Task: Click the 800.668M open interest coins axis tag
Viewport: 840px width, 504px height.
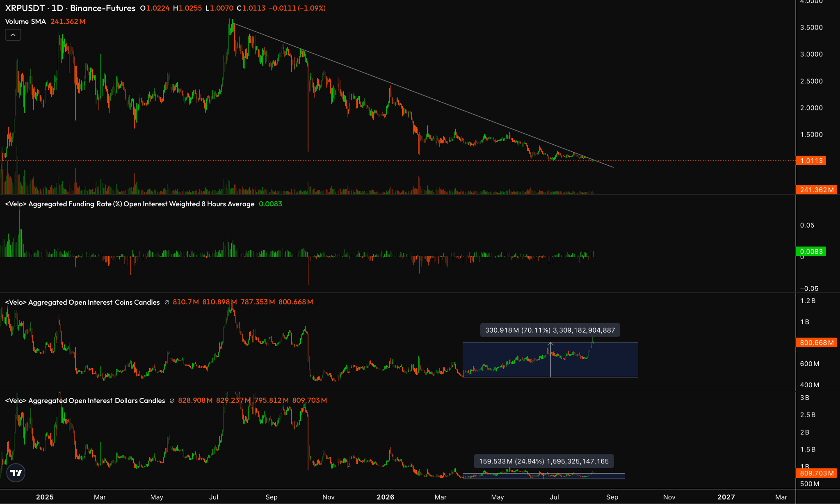Action: [817, 342]
